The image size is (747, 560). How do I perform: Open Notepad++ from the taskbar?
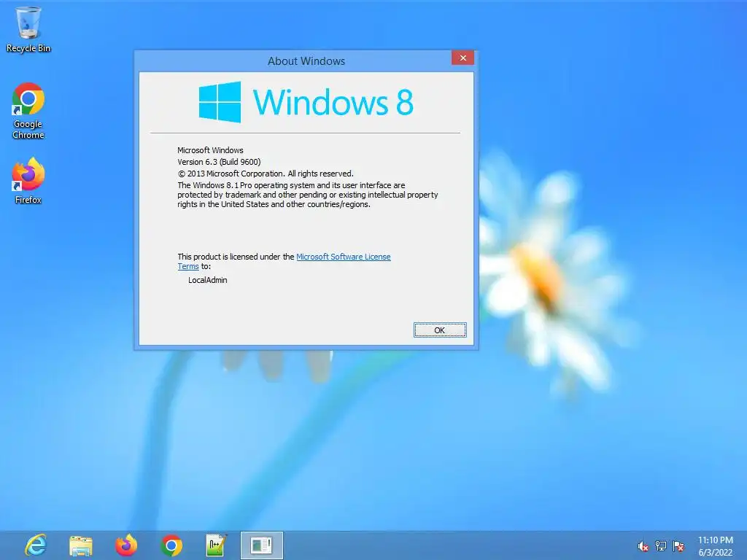point(216,545)
